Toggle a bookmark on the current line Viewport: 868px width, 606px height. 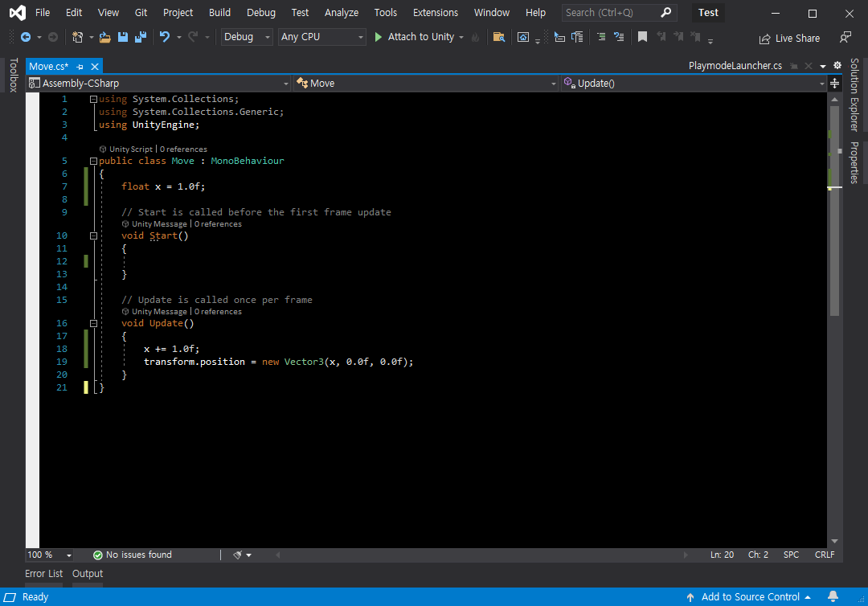point(642,37)
